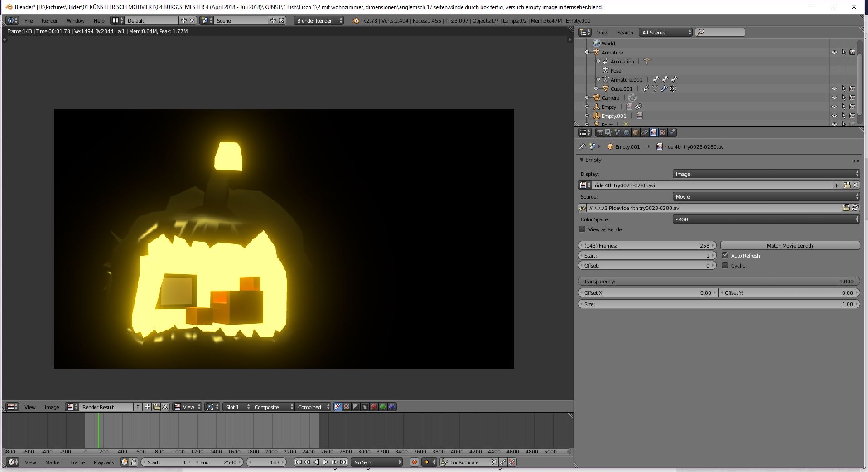Open the World properties tab (globe icon)
The width and height of the screenshot is (868, 472).
(627, 132)
